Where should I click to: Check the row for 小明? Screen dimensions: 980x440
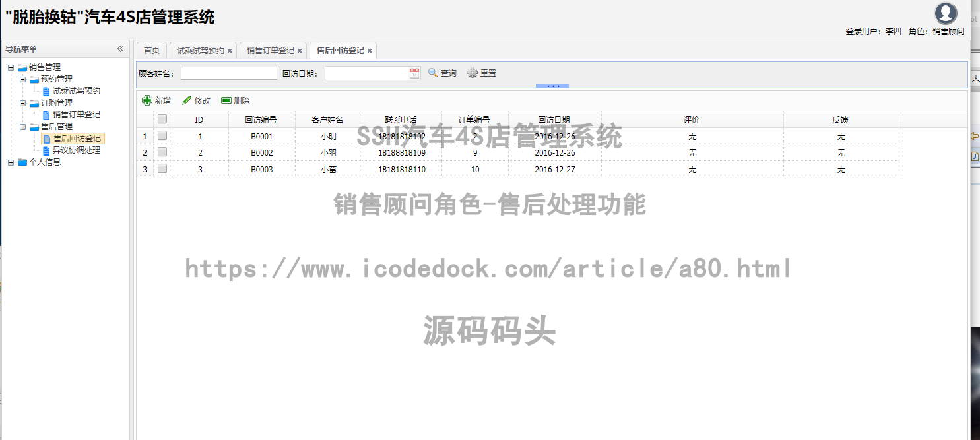[x=162, y=136]
